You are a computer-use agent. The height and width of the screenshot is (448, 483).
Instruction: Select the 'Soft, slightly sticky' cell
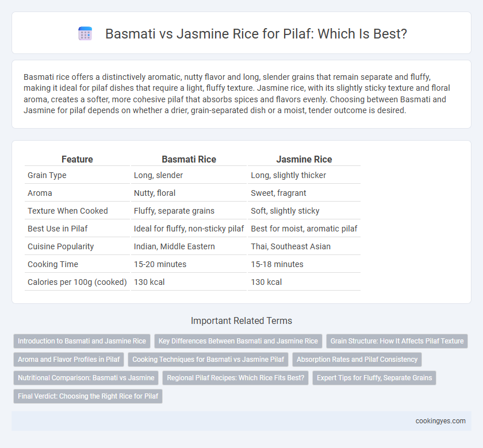(285, 211)
